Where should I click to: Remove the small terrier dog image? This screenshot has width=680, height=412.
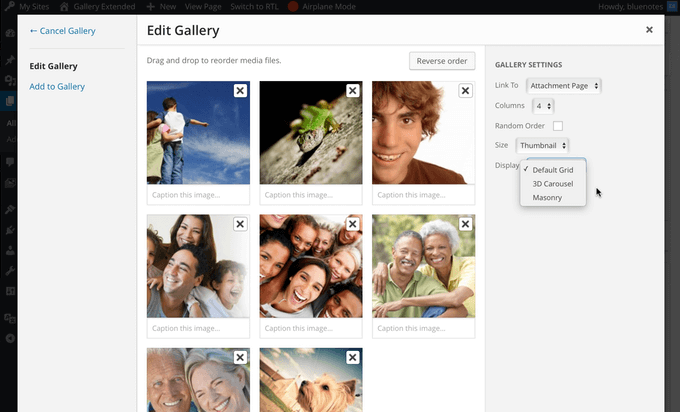(x=353, y=357)
